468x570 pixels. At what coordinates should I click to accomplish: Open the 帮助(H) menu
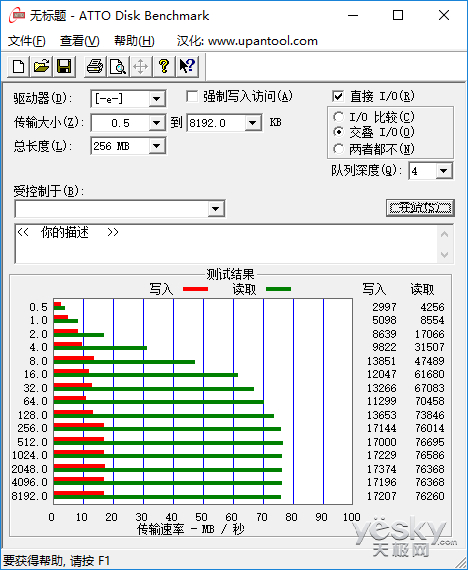[134, 41]
